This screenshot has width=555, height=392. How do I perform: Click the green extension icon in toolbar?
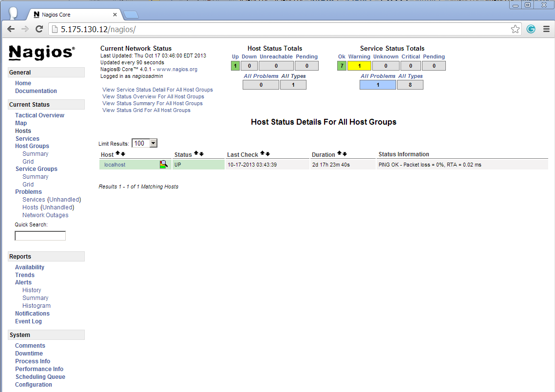[x=531, y=29]
